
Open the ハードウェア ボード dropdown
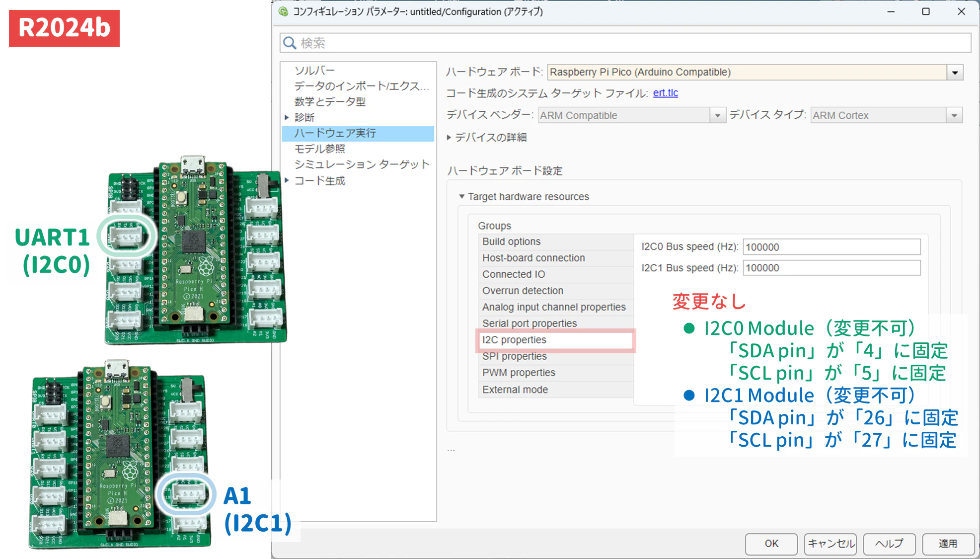click(x=955, y=73)
